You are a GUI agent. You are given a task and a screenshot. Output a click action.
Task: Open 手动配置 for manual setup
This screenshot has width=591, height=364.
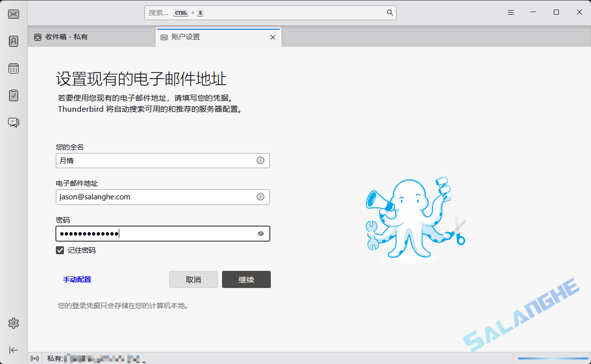coord(77,279)
